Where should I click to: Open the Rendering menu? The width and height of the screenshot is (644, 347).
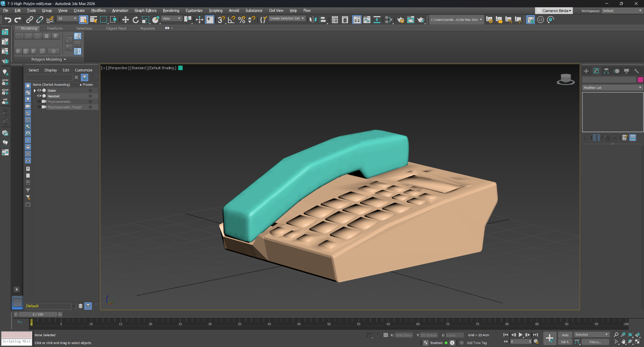[x=171, y=10]
